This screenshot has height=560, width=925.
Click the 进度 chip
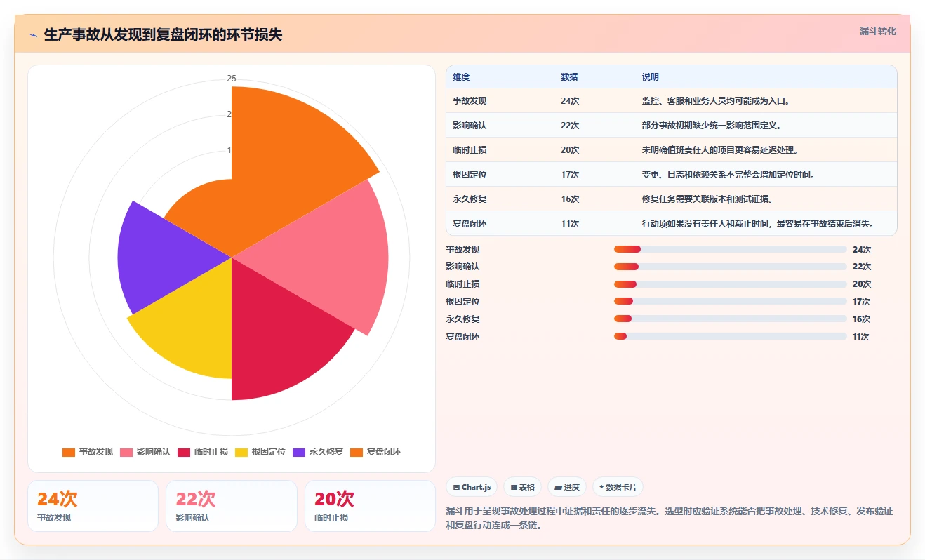(x=567, y=487)
